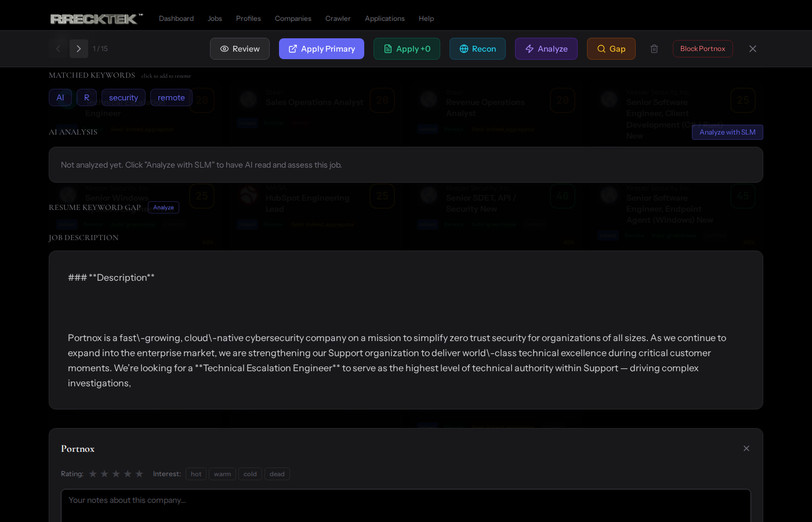
Task: Set interest to warm
Action: [x=222, y=474]
